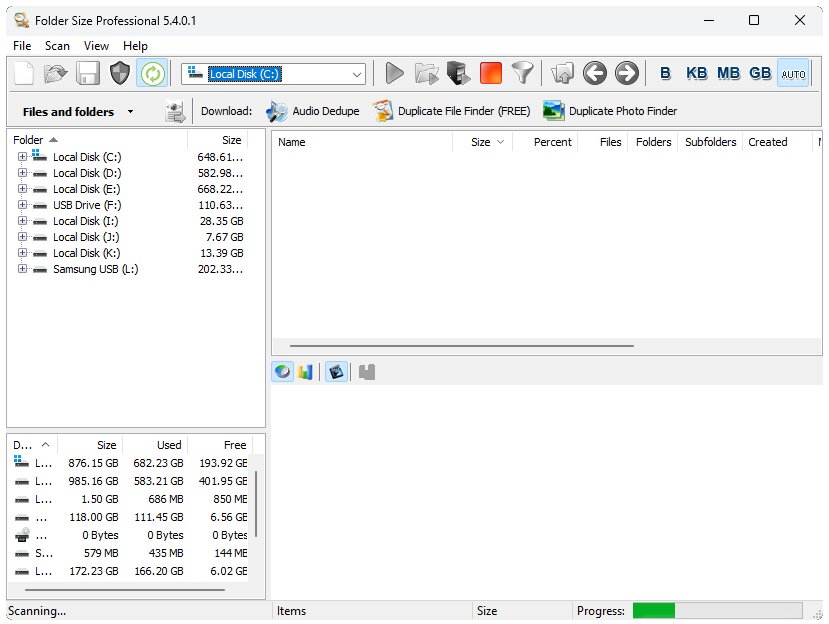Viewport: 829px width, 624px height.
Task: Switch size units to MB
Action: (728, 73)
